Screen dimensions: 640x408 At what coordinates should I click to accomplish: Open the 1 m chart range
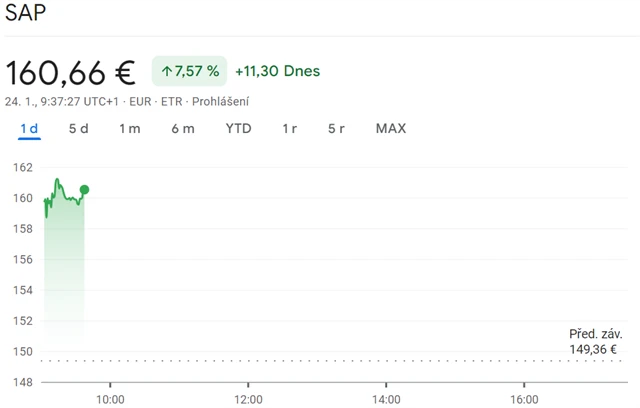click(130, 129)
